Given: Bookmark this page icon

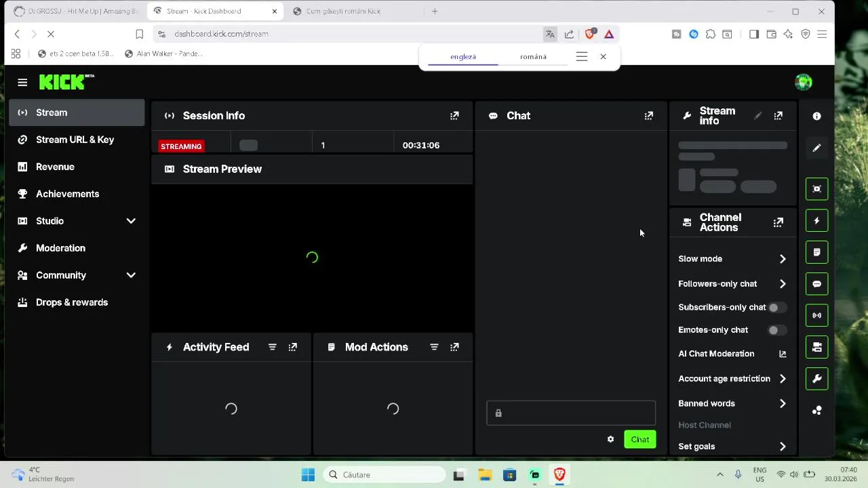Looking at the screenshot, I should tap(139, 34).
